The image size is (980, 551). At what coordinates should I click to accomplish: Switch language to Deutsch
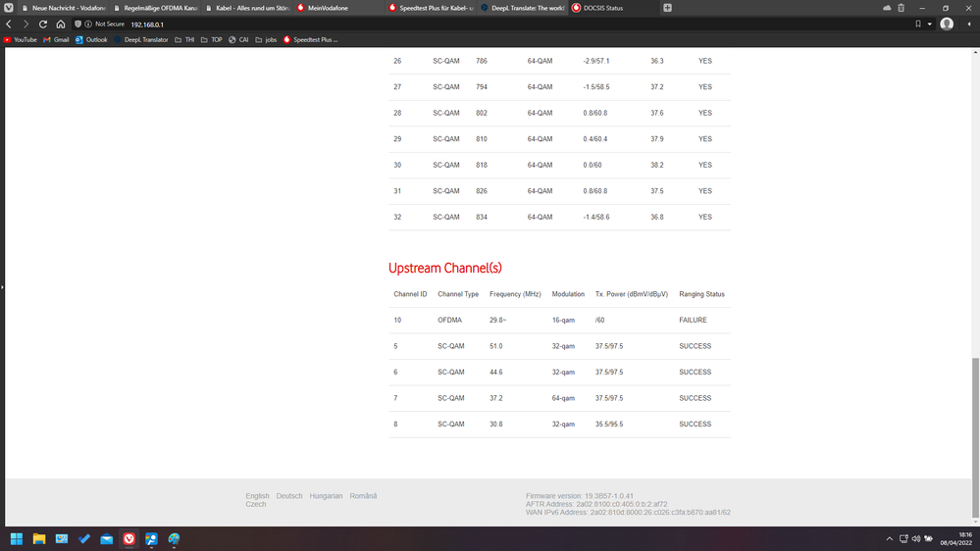tap(289, 496)
